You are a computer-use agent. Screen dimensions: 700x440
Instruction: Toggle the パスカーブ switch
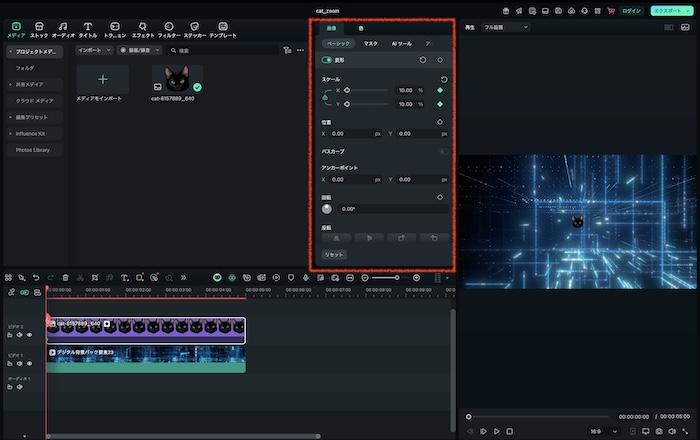pyautogui.click(x=443, y=151)
